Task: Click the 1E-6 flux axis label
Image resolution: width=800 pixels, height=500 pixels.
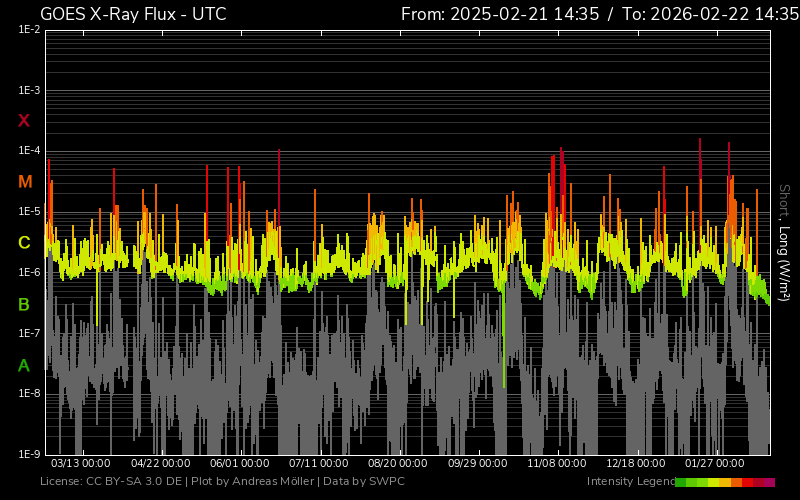Action: tap(28, 272)
